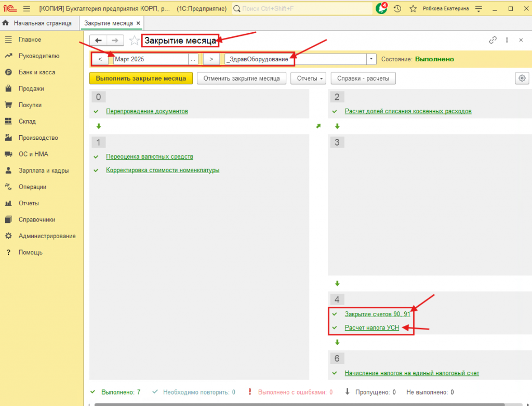Screen dimensions: 532x406
Task: Close the Закрытие месяца tab
Action: coord(138,23)
